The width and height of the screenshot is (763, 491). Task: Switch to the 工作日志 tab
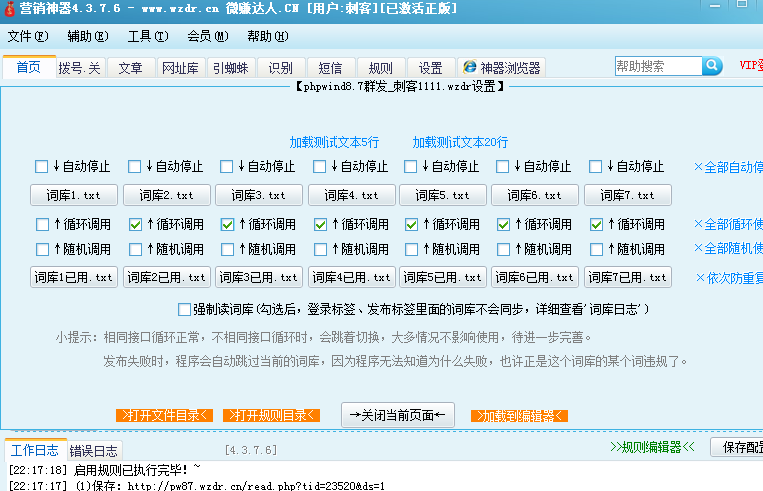pos(35,450)
